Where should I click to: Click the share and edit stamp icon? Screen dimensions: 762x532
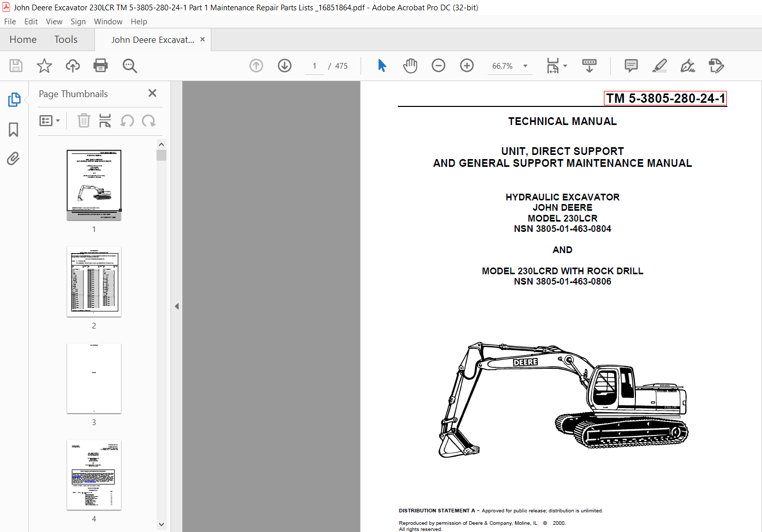[716, 66]
